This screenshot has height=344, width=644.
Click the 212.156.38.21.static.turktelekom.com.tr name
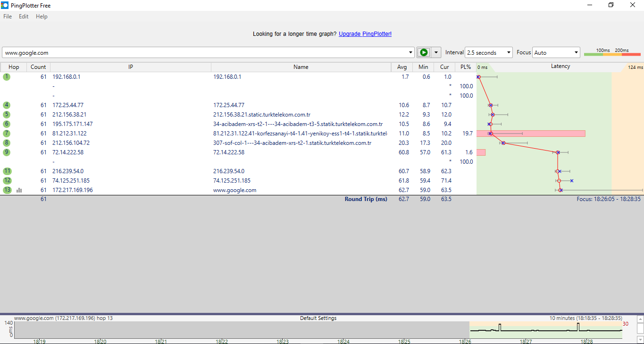[262, 114]
